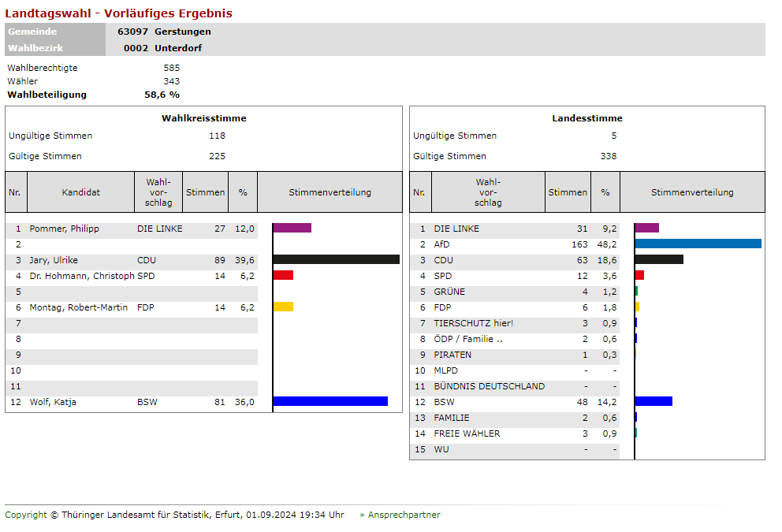Click the Gemeinde label in header
The height and width of the screenshot is (532, 782).
[x=32, y=32]
